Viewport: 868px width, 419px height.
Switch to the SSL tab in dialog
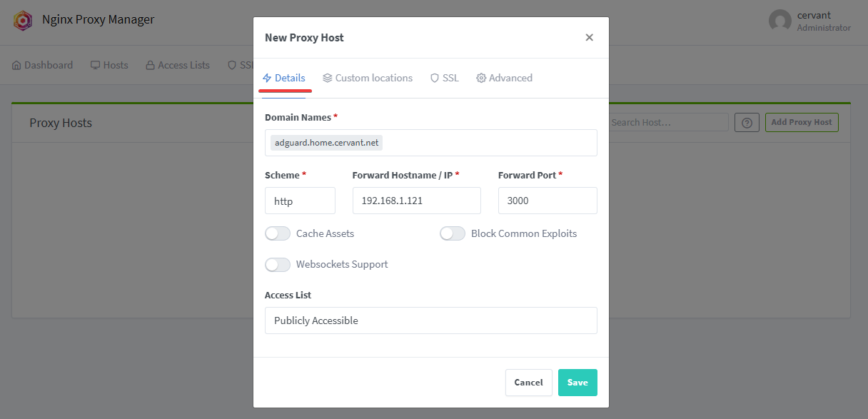(444, 79)
